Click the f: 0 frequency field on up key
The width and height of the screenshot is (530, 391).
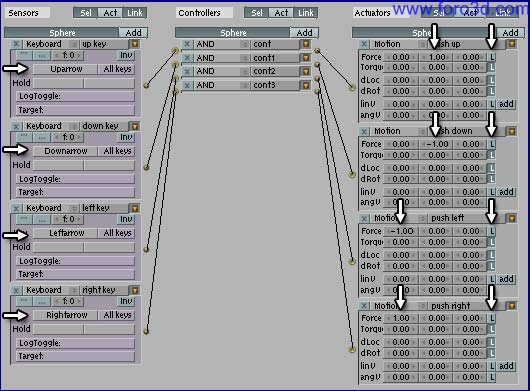(x=68, y=55)
